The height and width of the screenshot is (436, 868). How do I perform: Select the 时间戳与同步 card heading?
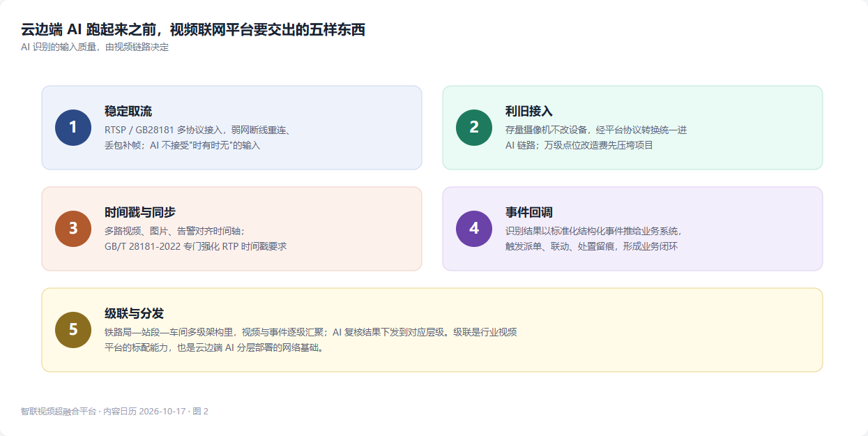click(x=140, y=213)
